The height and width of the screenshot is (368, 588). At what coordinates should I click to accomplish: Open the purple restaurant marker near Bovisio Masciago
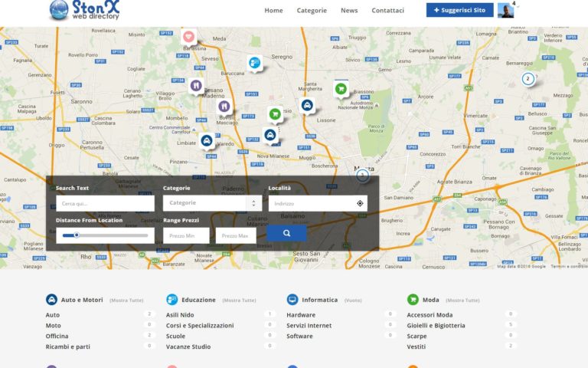[224, 107]
